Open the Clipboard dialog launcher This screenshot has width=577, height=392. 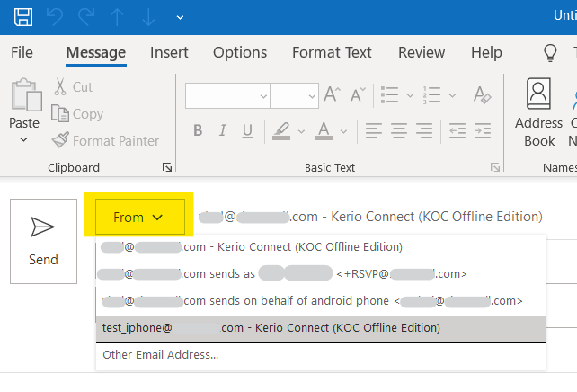pyautogui.click(x=167, y=167)
